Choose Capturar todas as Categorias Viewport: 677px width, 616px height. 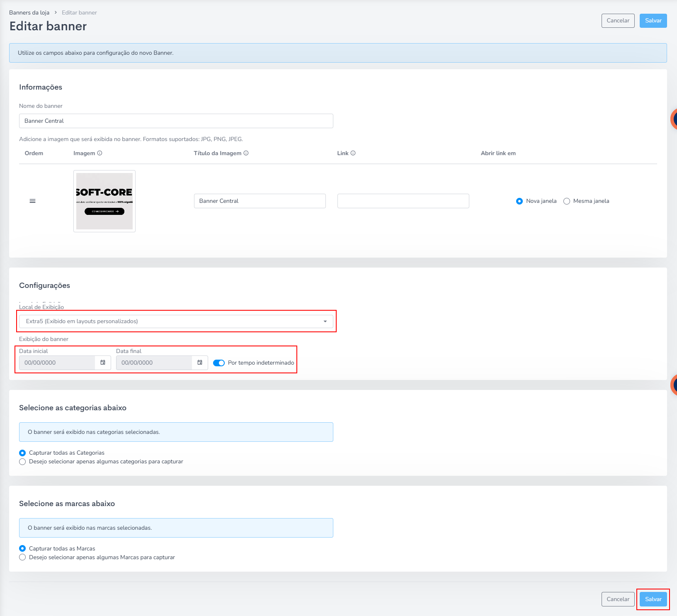point(22,453)
